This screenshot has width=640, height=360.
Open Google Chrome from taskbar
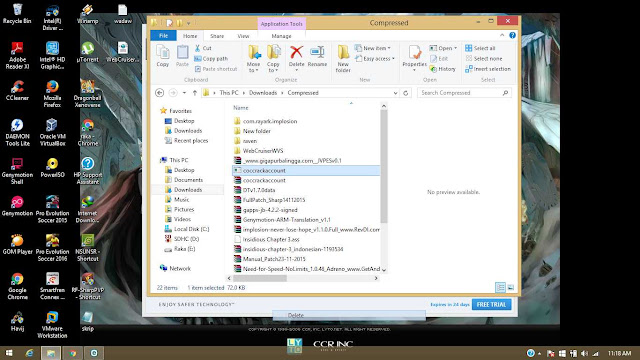pyautogui.click(x=73, y=353)
